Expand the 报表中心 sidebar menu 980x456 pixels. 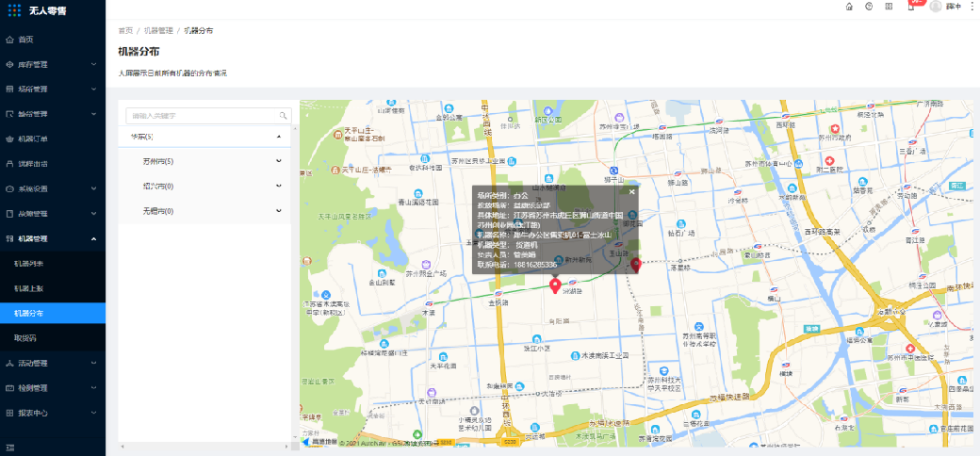(x=53, y=413)
